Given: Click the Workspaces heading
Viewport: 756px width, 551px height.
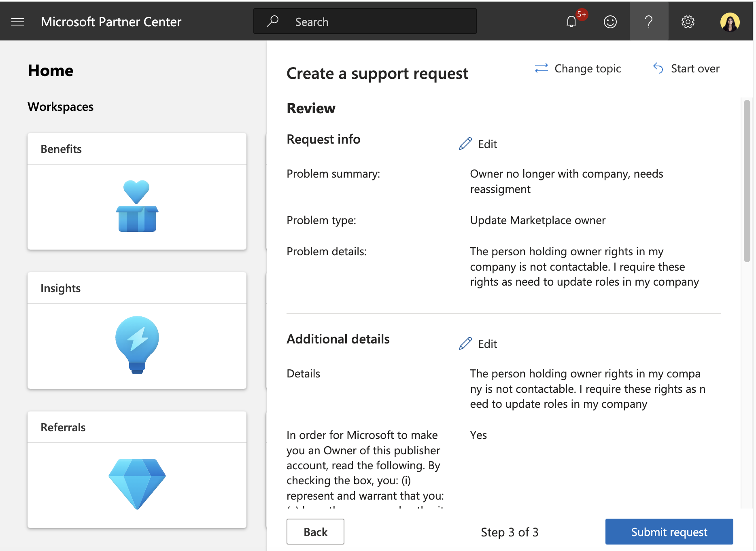Looking at the screenshot, I should [61, 106].
